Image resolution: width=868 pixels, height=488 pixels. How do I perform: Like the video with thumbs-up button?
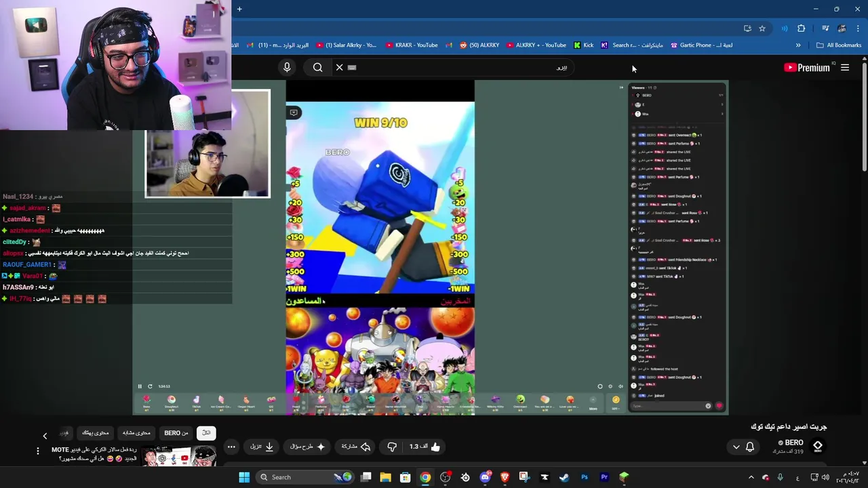[x=425, y=447]
